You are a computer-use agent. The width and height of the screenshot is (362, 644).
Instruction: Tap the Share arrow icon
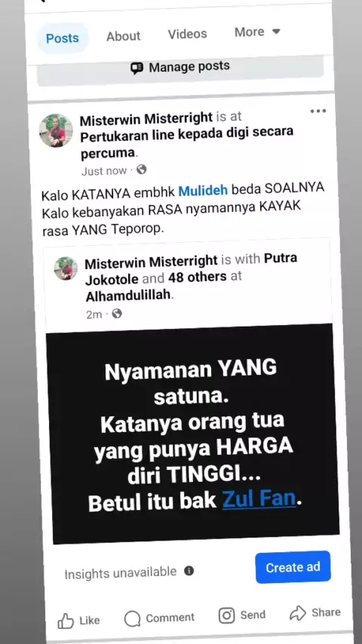tap(298, 613)
